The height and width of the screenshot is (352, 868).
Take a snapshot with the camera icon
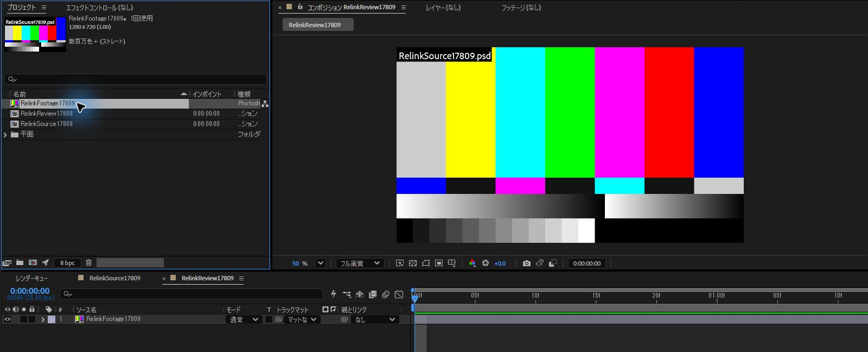tap(526, 263)
